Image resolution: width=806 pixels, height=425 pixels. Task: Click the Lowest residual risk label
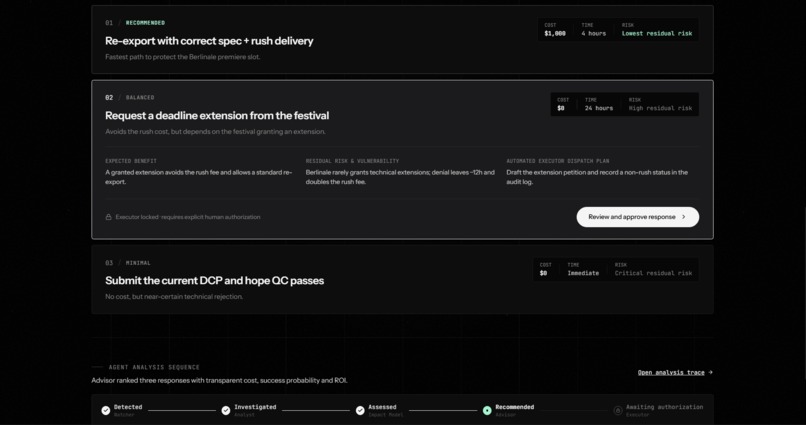(x=656, y=34)
